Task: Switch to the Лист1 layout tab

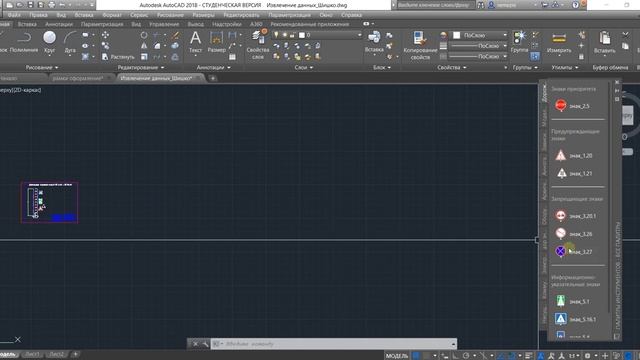Action: [32, 354]
